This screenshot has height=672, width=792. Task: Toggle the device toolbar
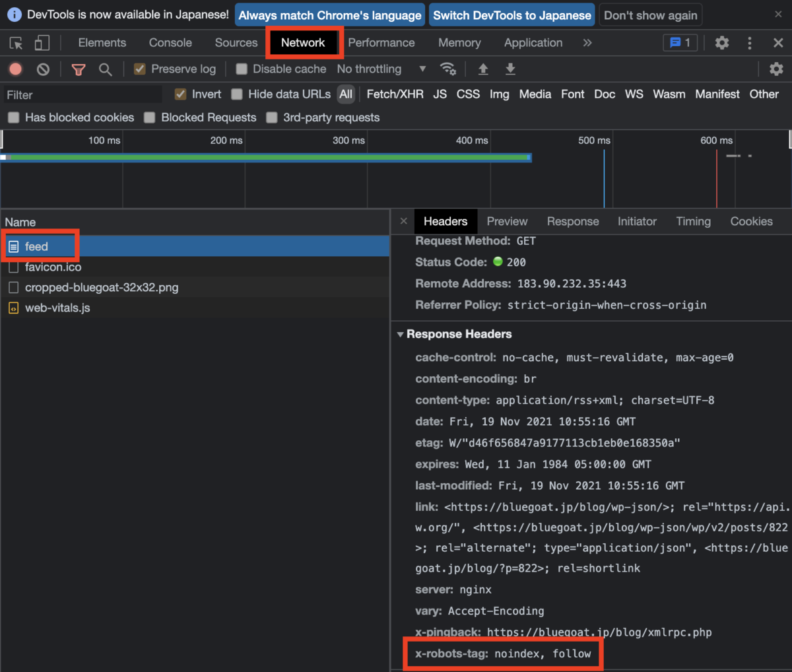tap(42, 42)
